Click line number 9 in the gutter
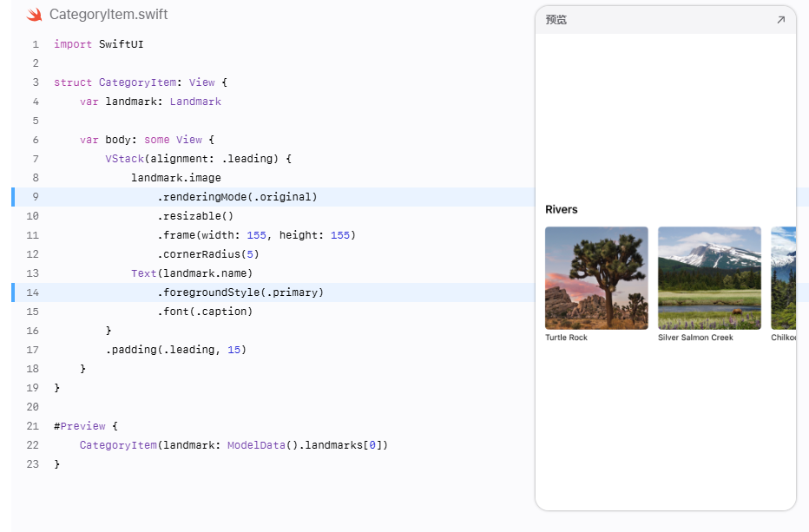Image resolution: width=809 pixels, height=532 pixels. (x=36, y=197)
